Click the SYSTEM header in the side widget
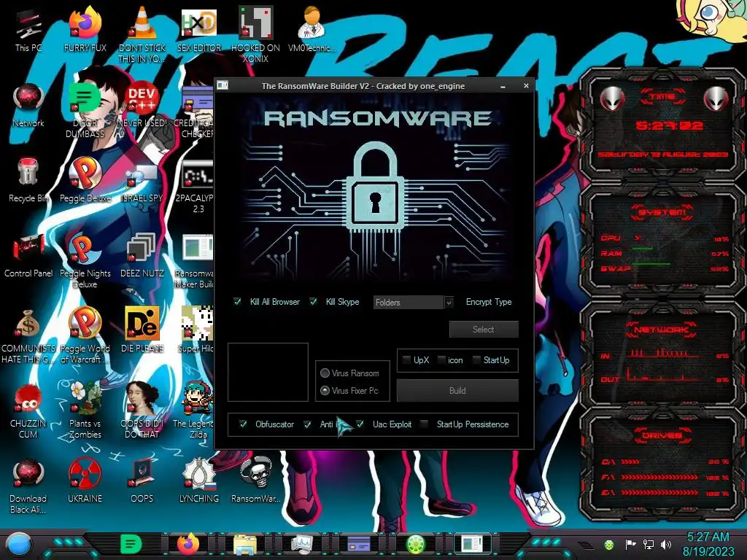Viewport: 747px width, 560px height. (662, 212)
